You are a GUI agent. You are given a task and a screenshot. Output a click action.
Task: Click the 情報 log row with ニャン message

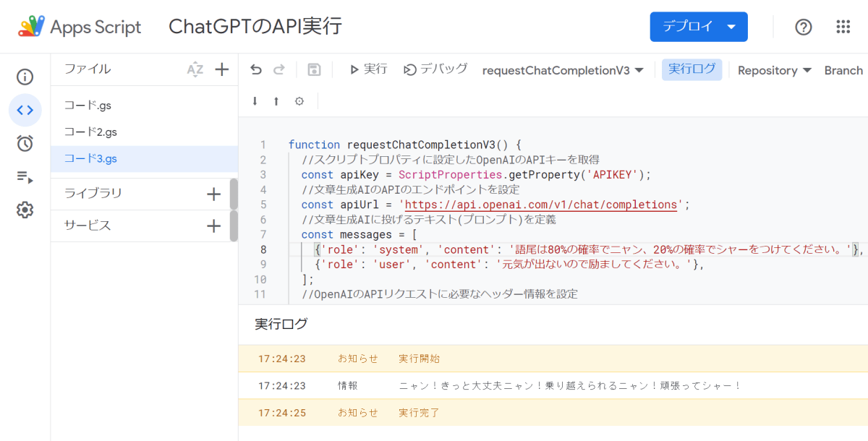(553, 386)
